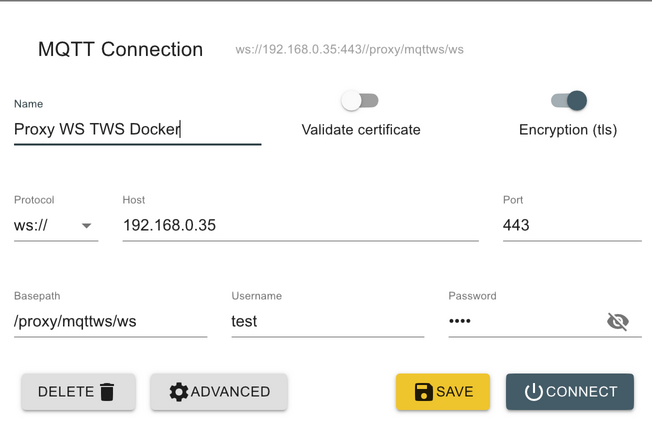Enable the Validate certificate switch
The height and width of the screenshot is (437, 652).
(360, 101)
